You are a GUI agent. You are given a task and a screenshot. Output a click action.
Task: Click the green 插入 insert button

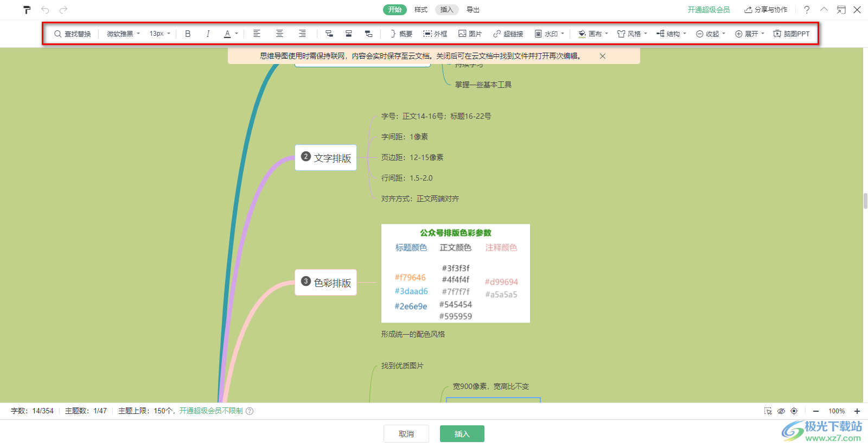pos(462,434)
